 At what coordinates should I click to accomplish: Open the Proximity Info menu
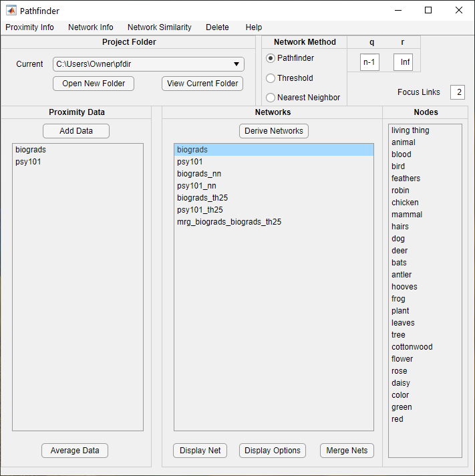click(29, 27)
